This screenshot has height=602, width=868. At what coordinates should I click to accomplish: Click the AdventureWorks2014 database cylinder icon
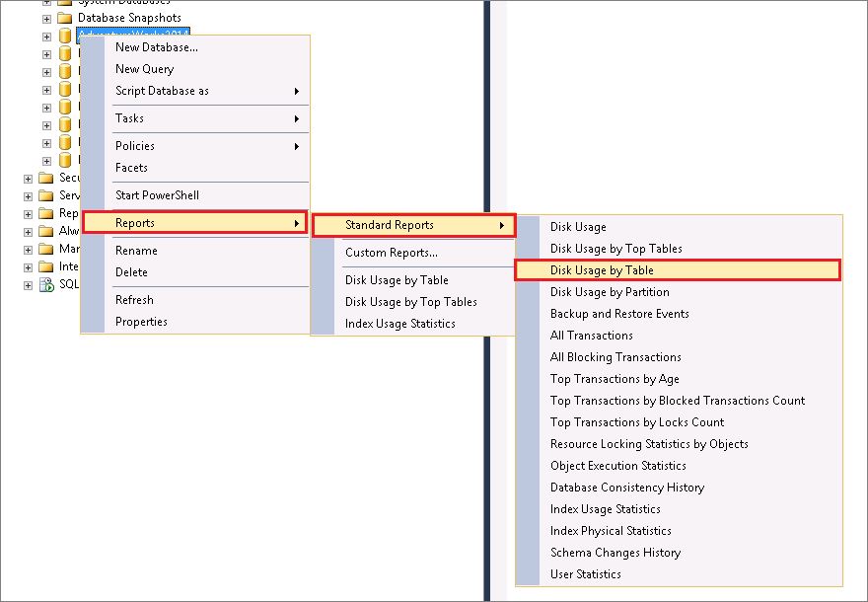coord(63,36)
